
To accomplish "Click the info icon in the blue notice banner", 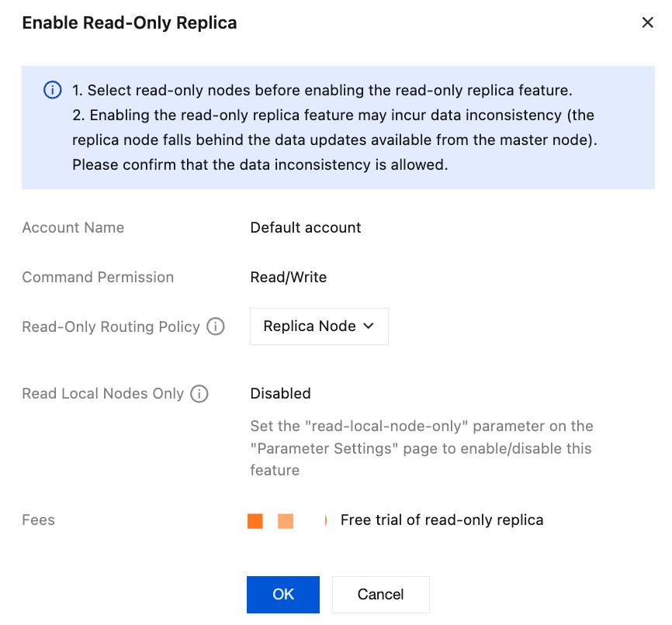I will coord(52,91).
